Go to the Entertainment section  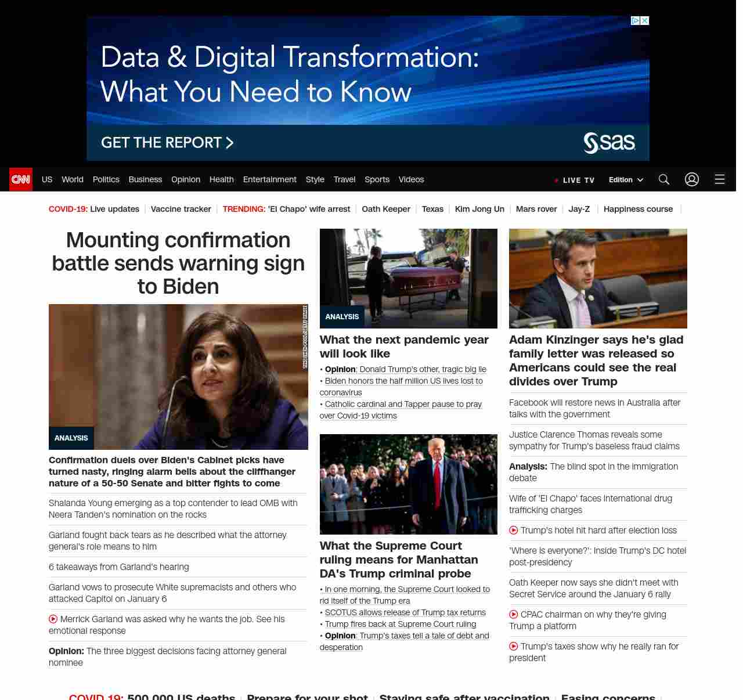coord(269,179)
